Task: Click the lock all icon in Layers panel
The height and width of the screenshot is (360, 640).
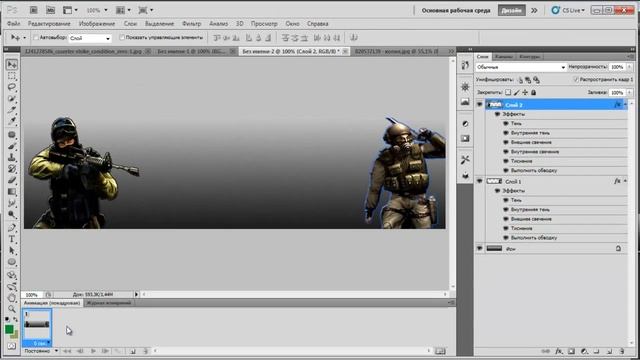Action: tap(533, 93)
